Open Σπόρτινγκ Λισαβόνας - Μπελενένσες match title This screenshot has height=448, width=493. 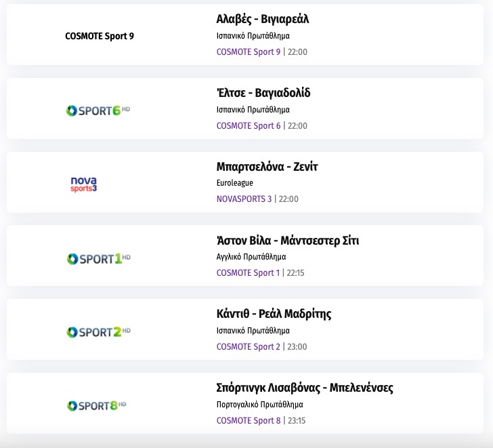click(x=305, y=388)
